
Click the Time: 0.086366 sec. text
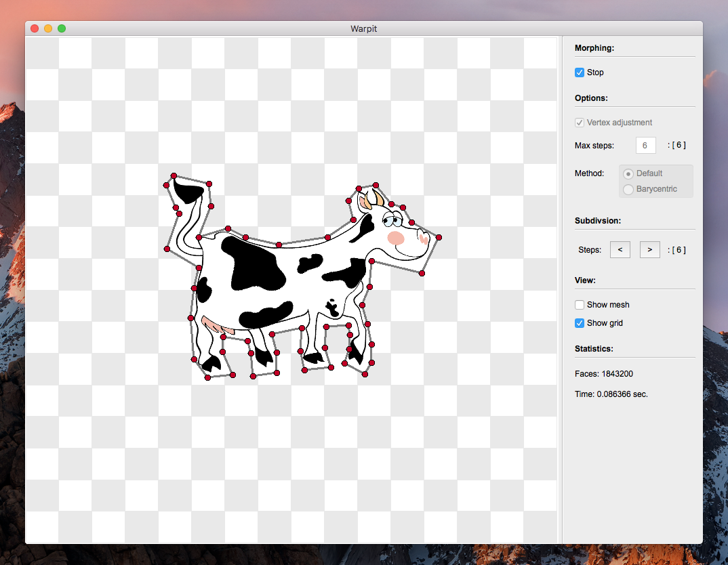[x=611, y=394]
